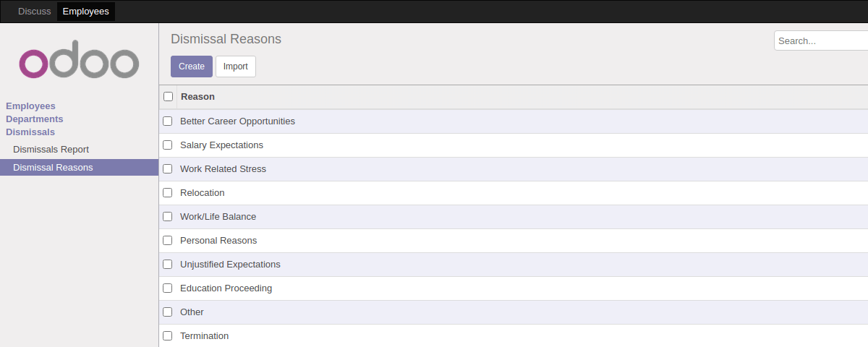Toggle the select-all checkbox in header
Viewport: 868px width, 347px height.
[169, 97]
